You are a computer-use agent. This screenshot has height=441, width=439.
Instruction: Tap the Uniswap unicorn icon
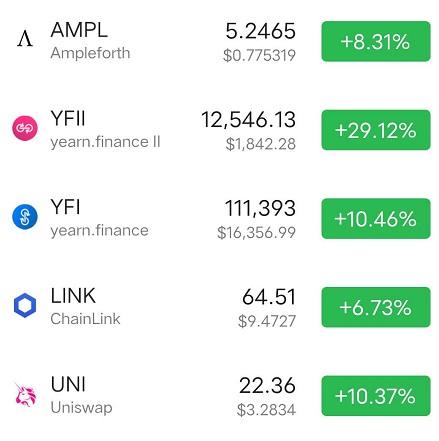coord(25,395)
